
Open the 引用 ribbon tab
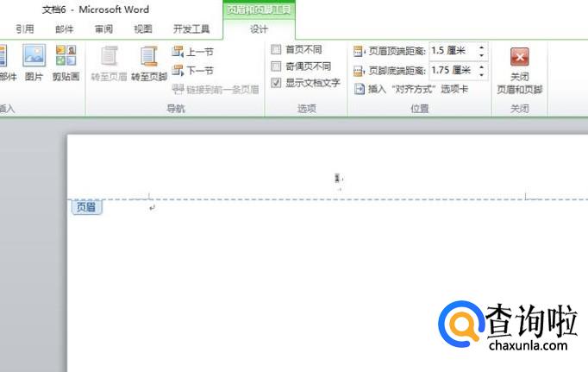click(25, 28)
